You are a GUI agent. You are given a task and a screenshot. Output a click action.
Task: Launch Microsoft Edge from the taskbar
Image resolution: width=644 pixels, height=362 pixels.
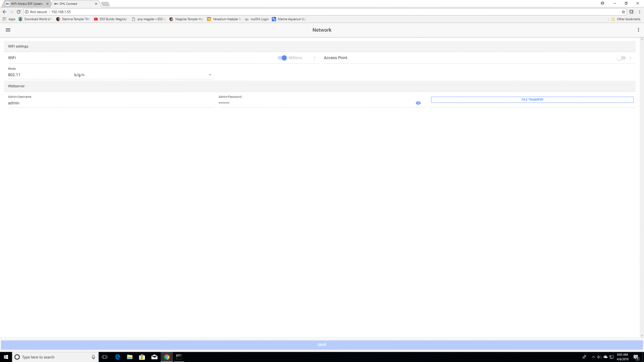pos(118,357)
